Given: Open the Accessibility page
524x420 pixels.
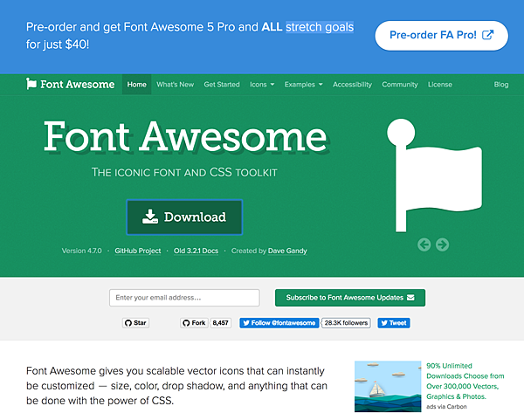Looking at the screenshot, I should pyautogui.click(x=352, y=85).
